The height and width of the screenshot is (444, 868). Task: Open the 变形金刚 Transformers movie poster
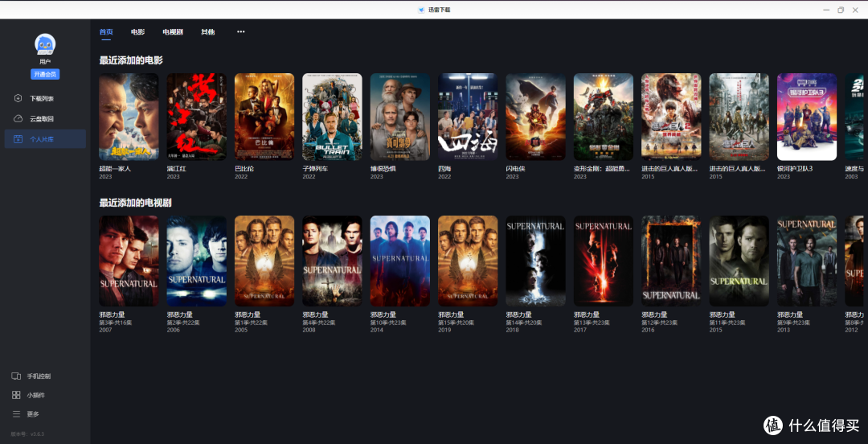[604, 117]
